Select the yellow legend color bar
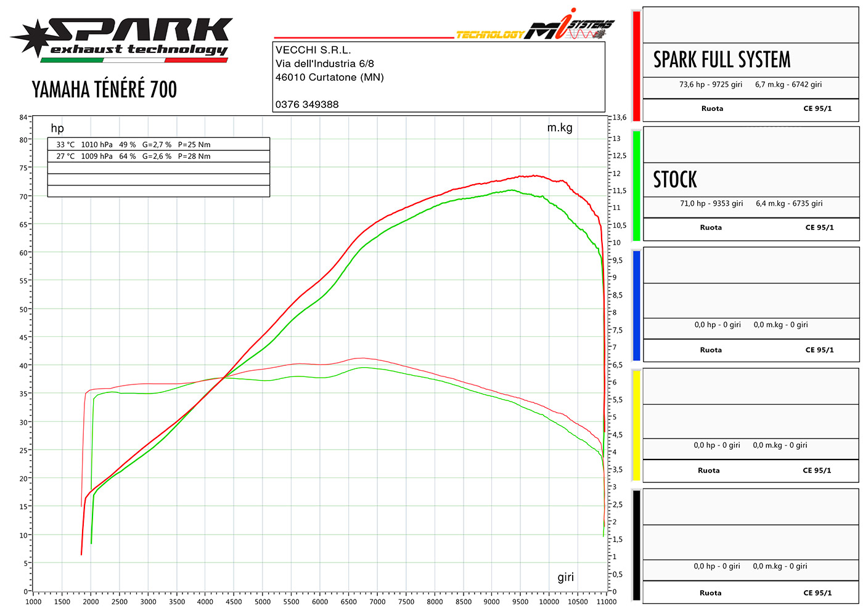 pos(636,425)
